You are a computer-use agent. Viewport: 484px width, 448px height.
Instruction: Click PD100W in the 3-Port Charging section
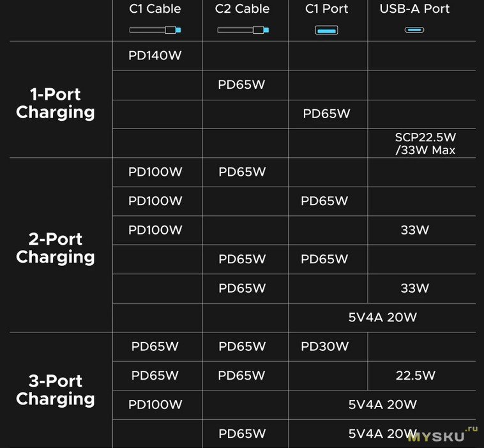pos(155,405)
